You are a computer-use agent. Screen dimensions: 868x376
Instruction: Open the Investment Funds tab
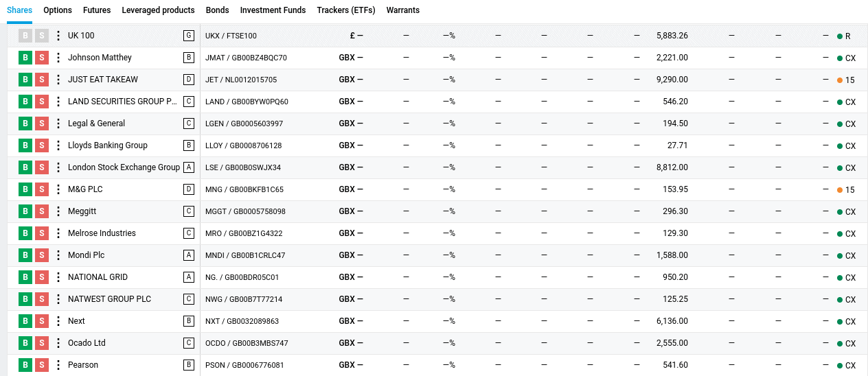coord(273,10)
